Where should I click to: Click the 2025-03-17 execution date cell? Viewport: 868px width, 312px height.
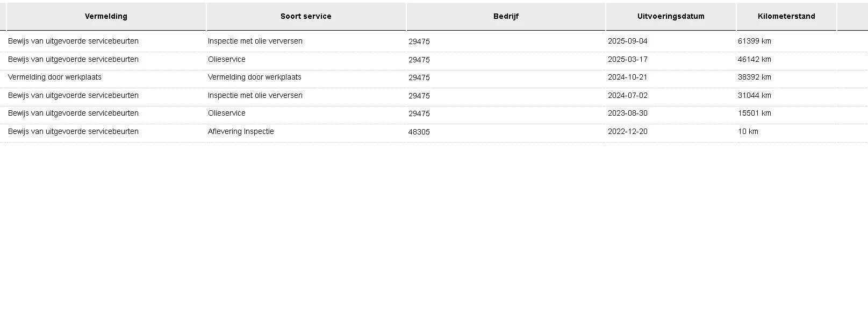click(628, 59)
